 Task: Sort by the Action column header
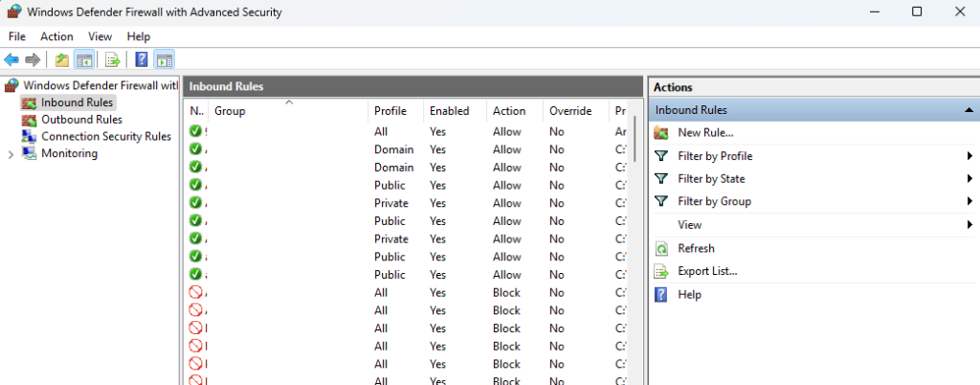(515, 111)
